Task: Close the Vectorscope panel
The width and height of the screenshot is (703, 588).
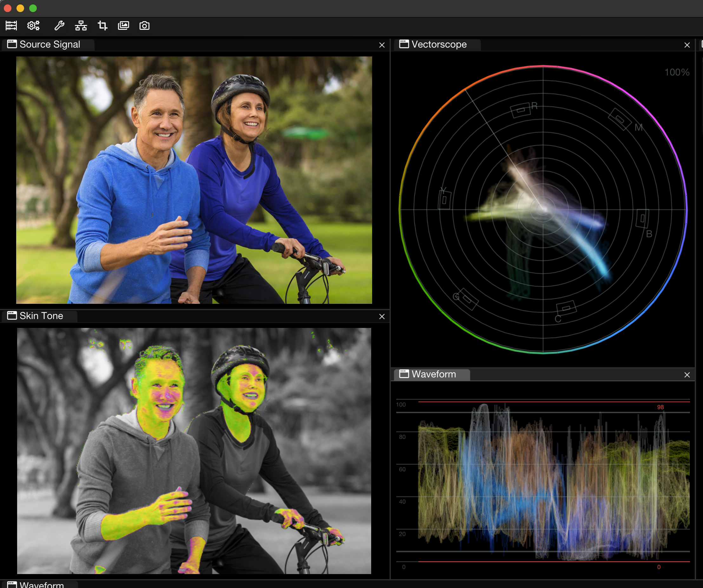Action: click(687, 45)
